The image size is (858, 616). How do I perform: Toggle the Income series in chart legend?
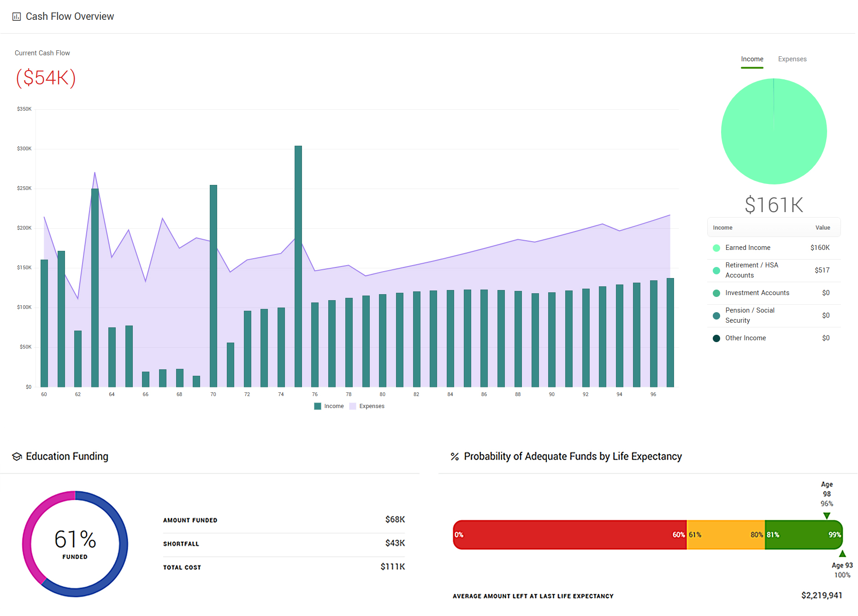pos(329,406)
